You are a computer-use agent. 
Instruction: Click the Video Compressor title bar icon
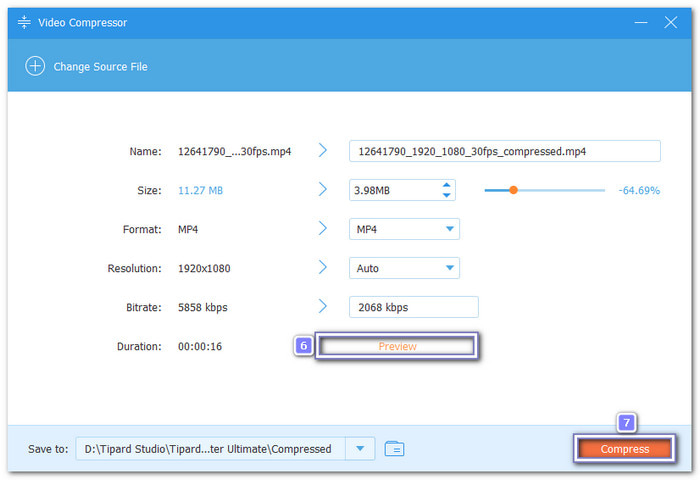tap(24, 22)
